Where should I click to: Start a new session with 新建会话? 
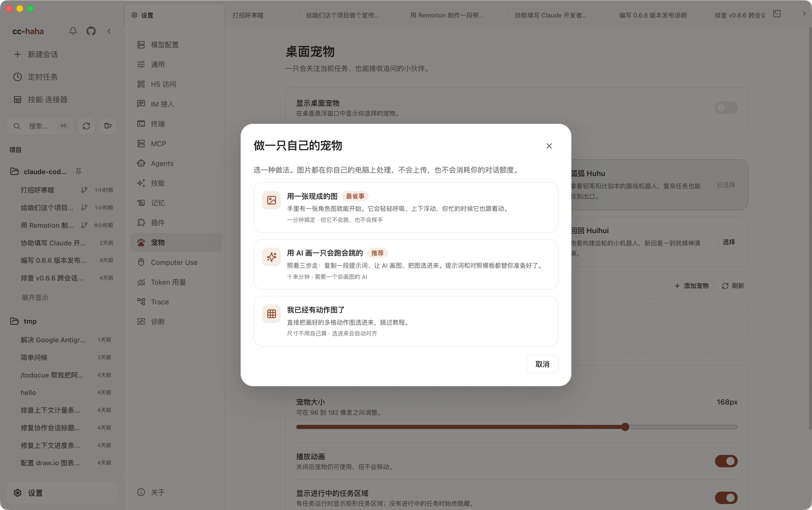[x=62, y=54]
